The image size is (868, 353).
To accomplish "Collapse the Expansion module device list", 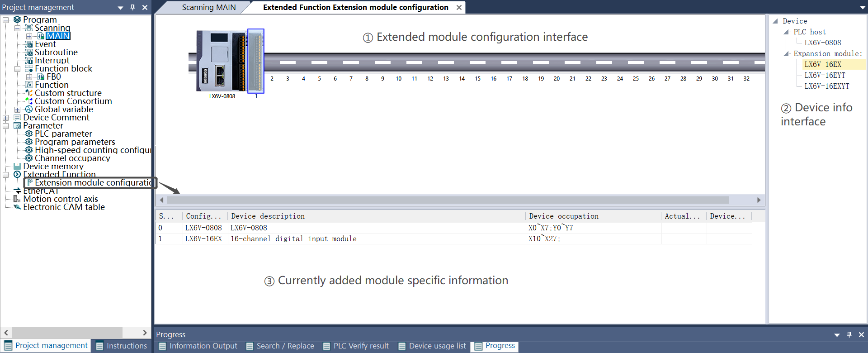I will (786, 54).
